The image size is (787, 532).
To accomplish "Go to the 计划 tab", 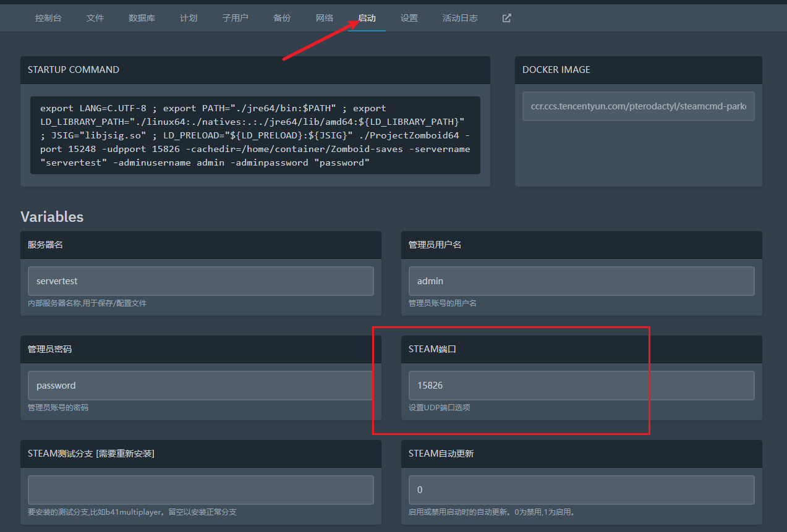I will tap(189, 18).
